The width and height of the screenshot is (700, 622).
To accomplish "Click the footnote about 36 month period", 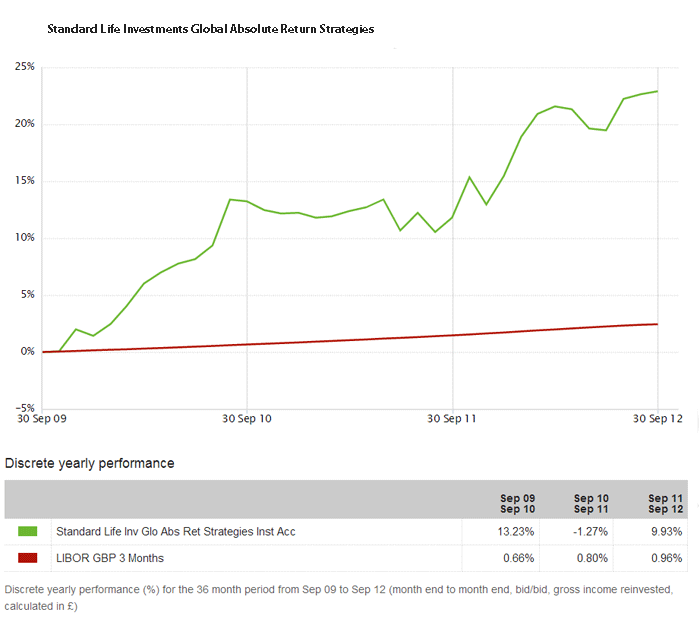I will pyautogui.click(x=339, y=598).
